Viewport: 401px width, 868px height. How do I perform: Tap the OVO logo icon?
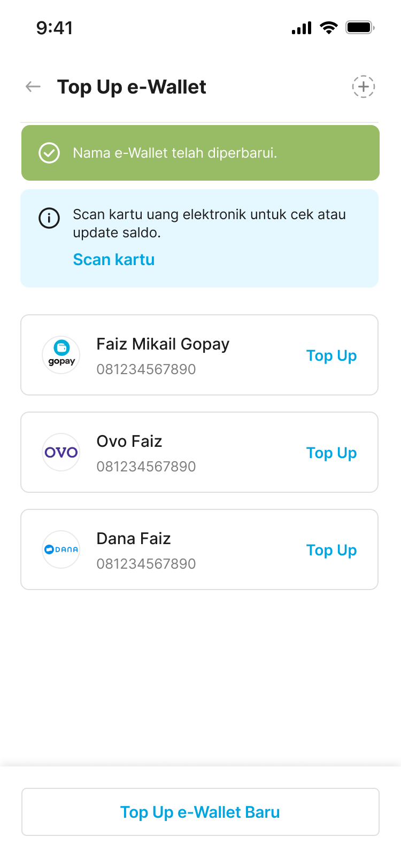pyautogui.click(x=61, y=452)
